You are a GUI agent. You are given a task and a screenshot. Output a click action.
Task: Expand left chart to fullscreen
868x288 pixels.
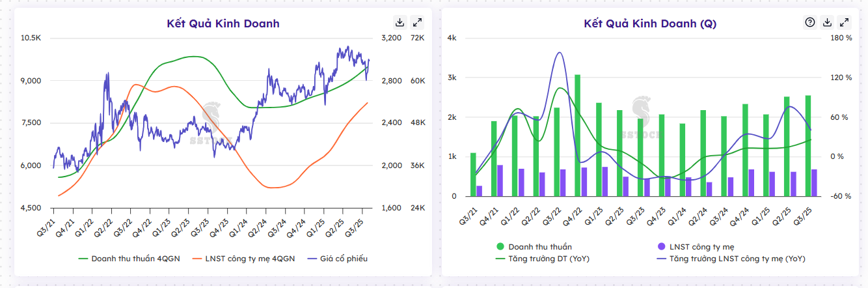click(418, 22)
